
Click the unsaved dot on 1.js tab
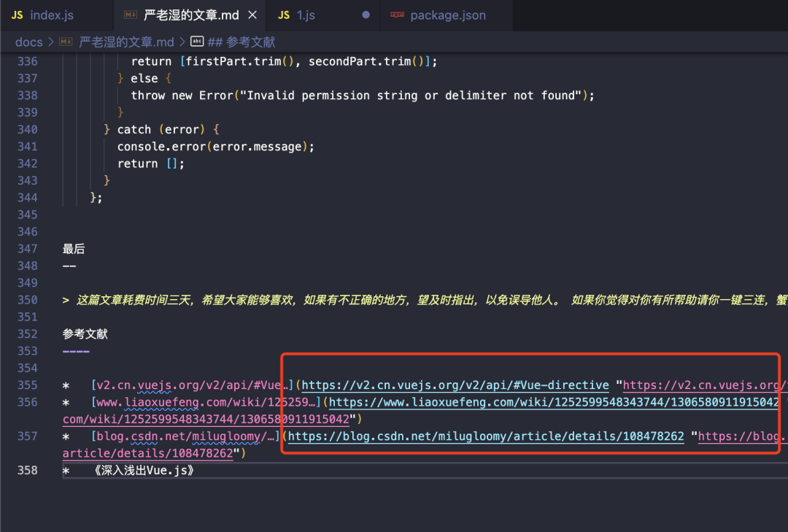[366, 15]
